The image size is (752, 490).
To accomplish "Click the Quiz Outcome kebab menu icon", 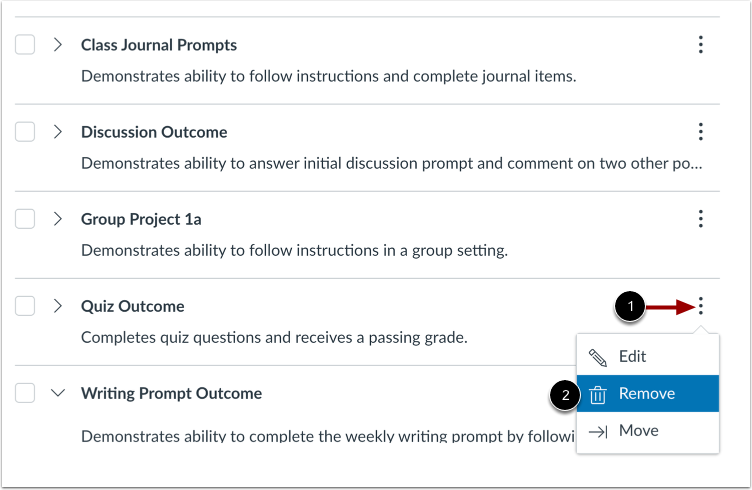I will 701,306.
